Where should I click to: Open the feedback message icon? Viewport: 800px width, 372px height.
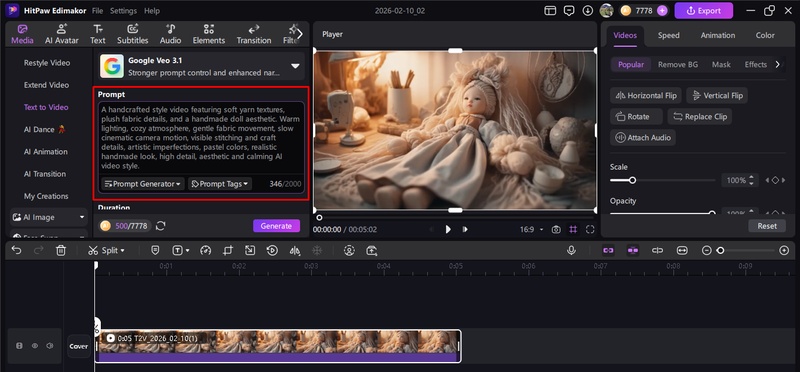(569, 10)
